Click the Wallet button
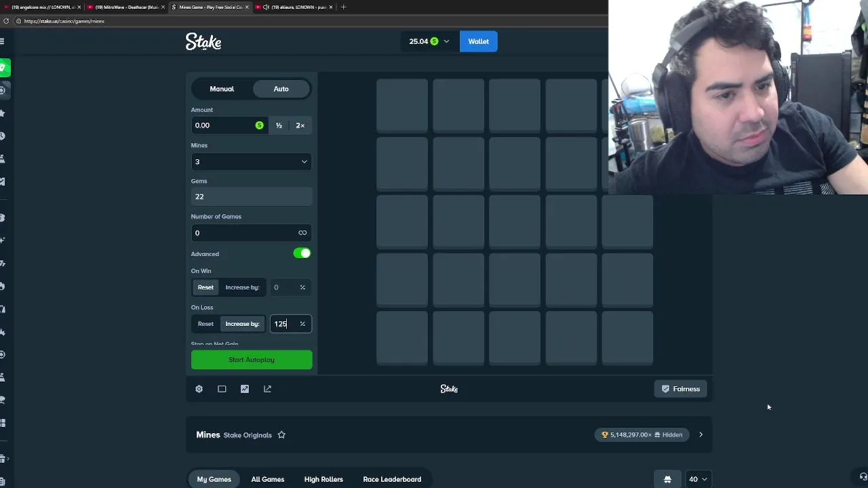Viewport: 868px width, 488px height. (x=478, y=41)
